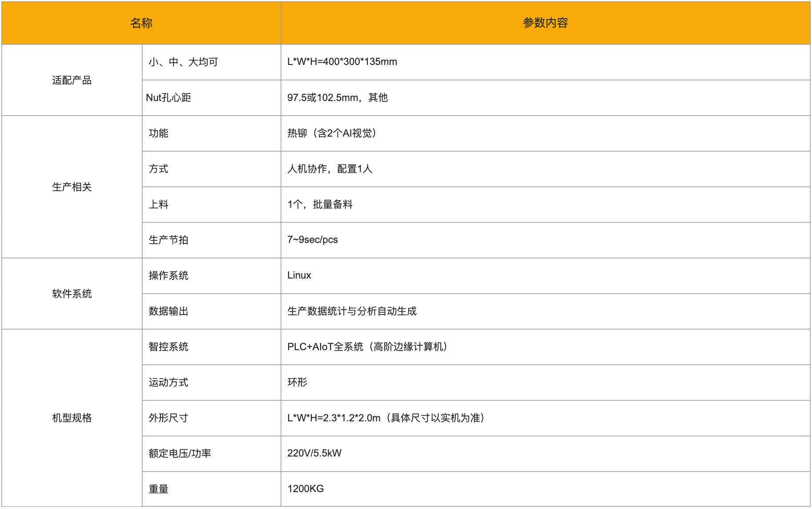
Task: Select the 生产相关 category cell
Action: [x=72, y=187]
